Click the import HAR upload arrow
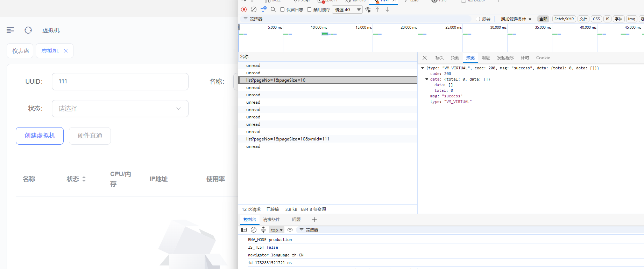The width and height of the screenshot is (644, 269). tap(377, 9)
